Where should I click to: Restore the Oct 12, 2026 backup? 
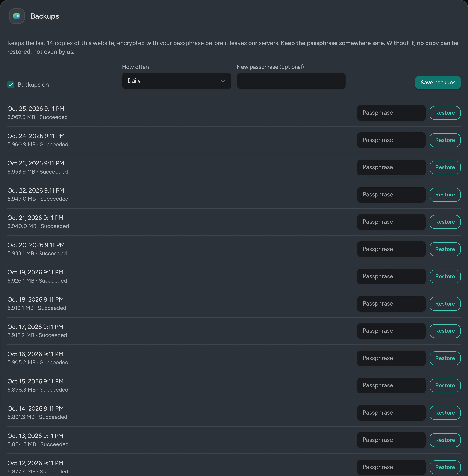pos(445,467)
